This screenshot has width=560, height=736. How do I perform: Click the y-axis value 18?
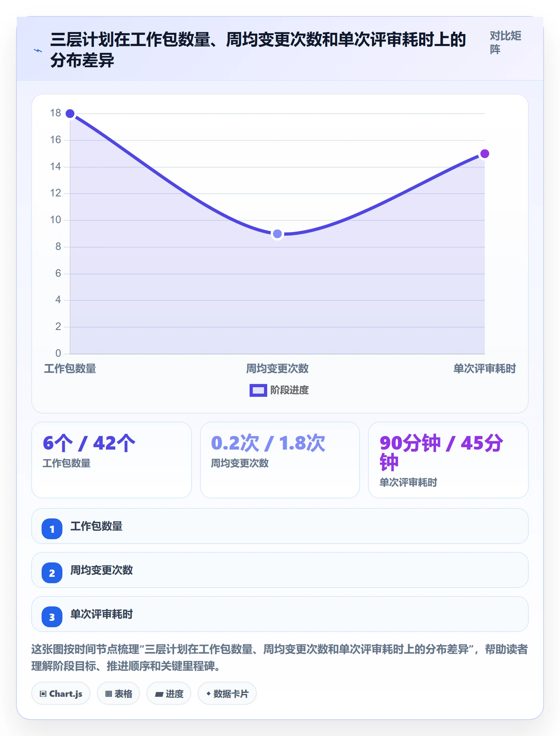(x=56, y=113)
